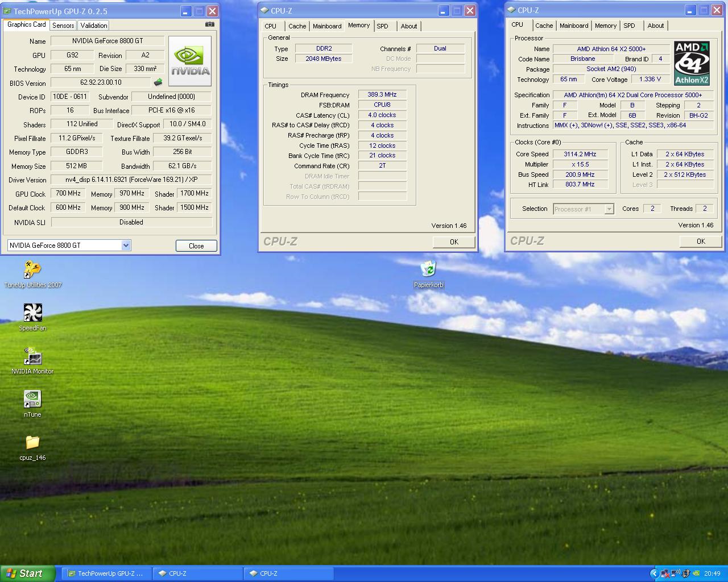This screenshot has height=582, width=728.
Task: Click the Memory Size value 512 MB
Action: 76,166
